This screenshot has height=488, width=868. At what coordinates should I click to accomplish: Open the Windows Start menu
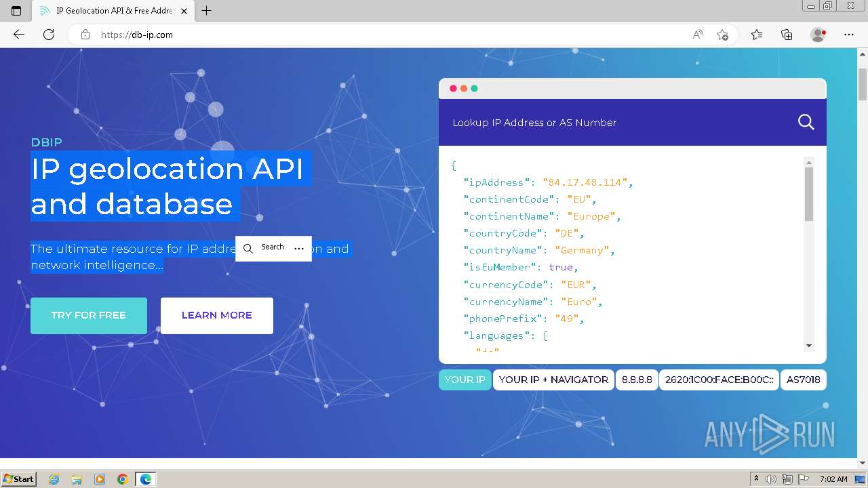18,479
